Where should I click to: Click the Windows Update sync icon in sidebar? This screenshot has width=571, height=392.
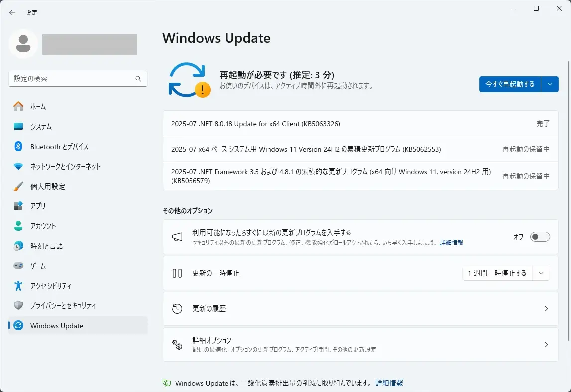pyautogui.click(x=18, y=325)
